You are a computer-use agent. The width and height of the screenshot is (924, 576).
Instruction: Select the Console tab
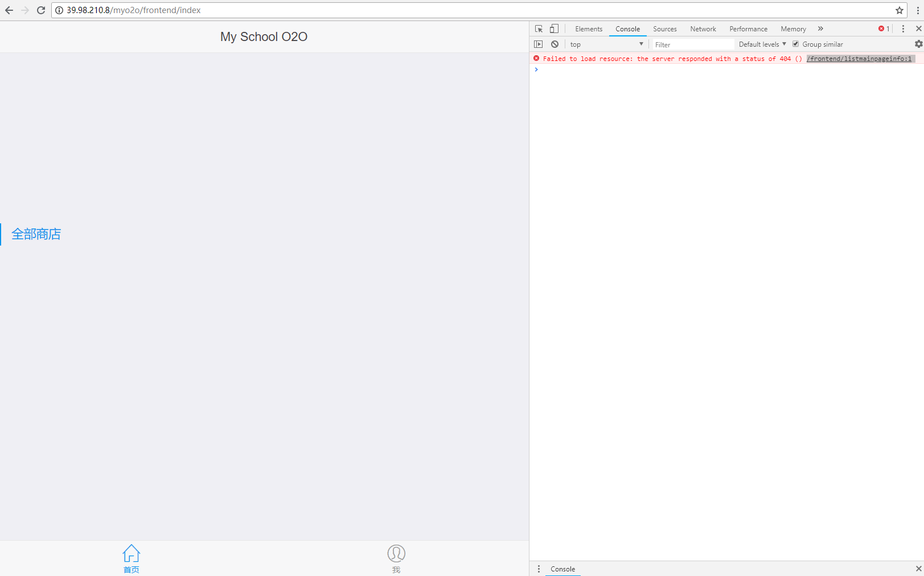click(x=627, y=29)
